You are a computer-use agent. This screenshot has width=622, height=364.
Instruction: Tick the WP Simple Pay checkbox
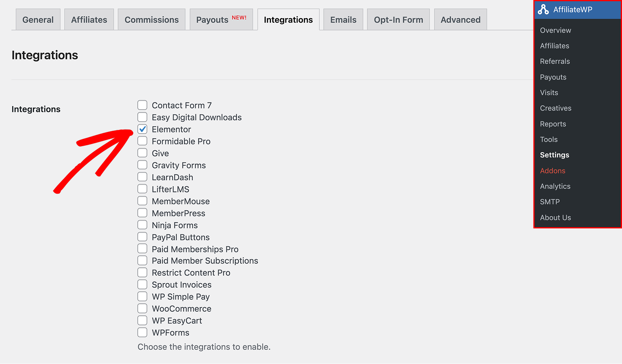coord(142,296)
